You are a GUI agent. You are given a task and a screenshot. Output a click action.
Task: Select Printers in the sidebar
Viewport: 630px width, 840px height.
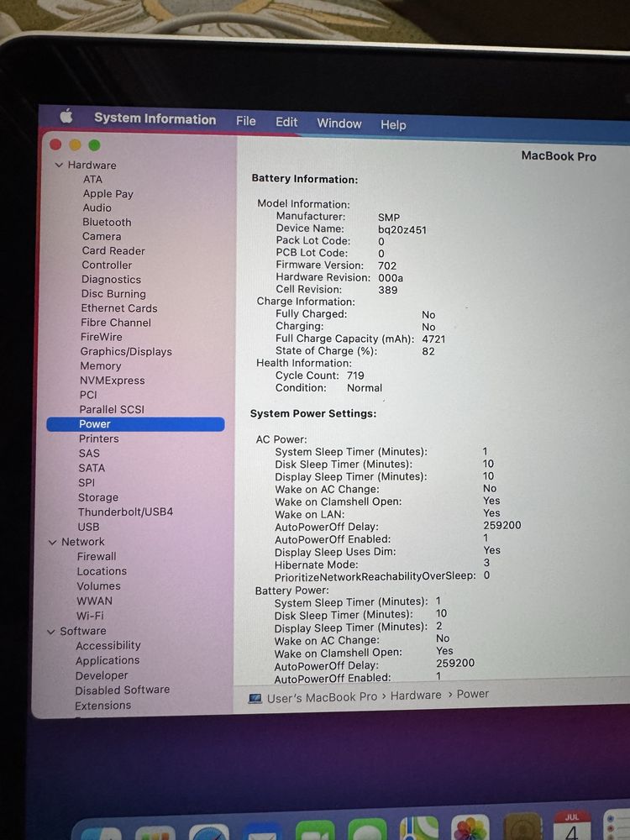pos(98,438)
